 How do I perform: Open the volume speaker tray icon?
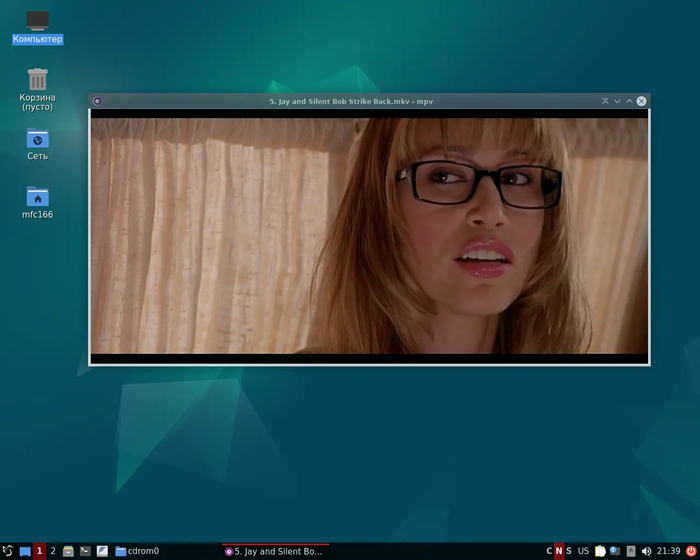click(x=646, y=551)
